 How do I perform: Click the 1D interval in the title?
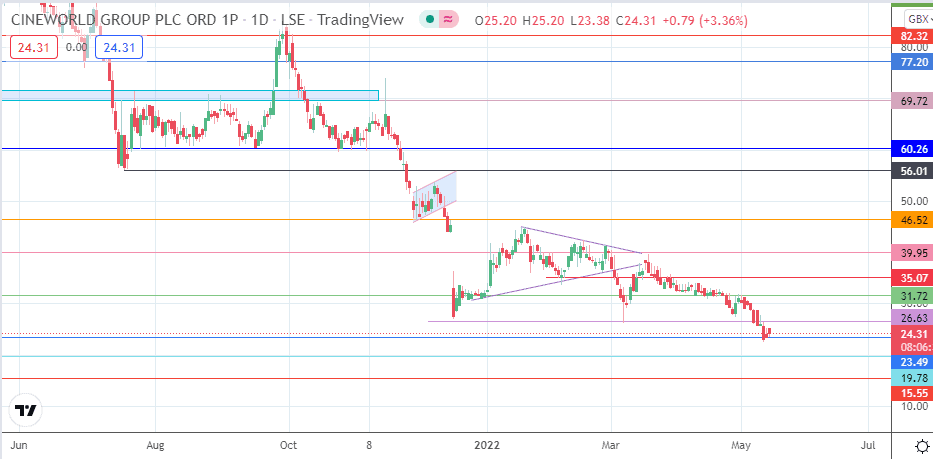click(261, 20)
